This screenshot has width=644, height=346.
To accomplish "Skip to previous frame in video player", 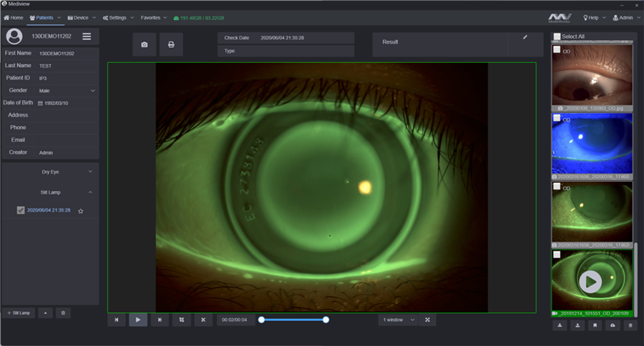I will pyautogui.click(x=116, y=320).
